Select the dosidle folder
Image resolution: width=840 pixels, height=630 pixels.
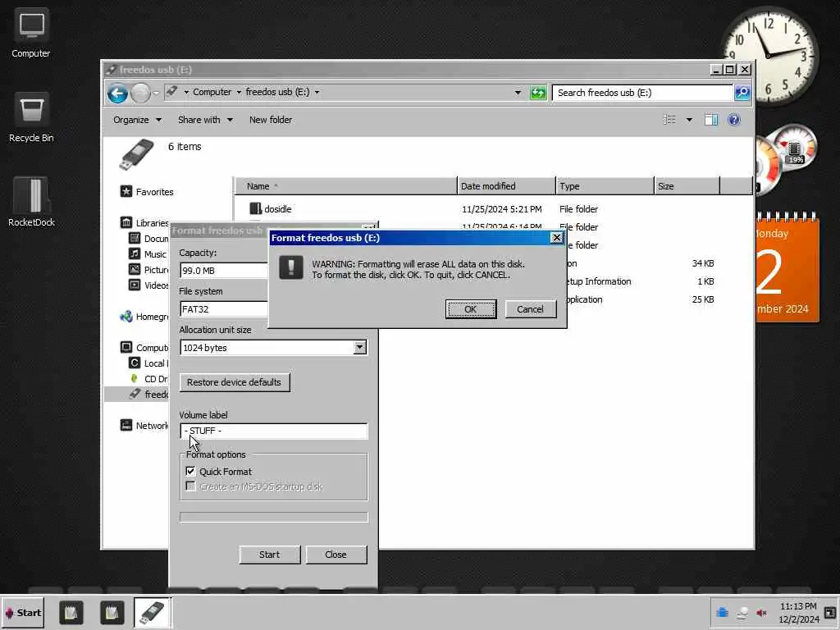click(x=277, y=209)
